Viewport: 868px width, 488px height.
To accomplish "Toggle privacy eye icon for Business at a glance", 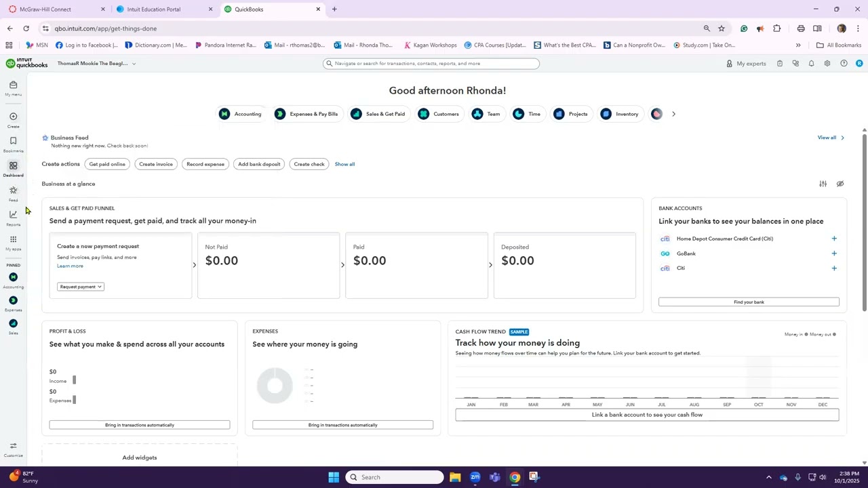I will click(x=840, y=184).
